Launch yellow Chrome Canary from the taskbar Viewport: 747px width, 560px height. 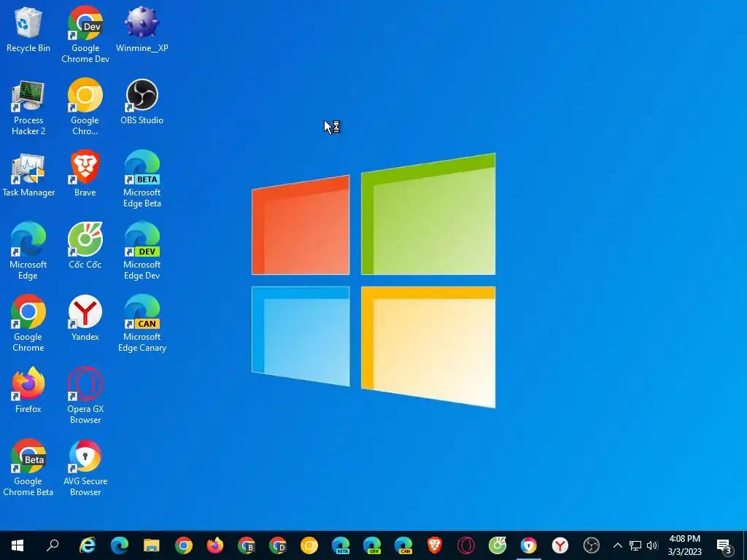pos(309,545)
